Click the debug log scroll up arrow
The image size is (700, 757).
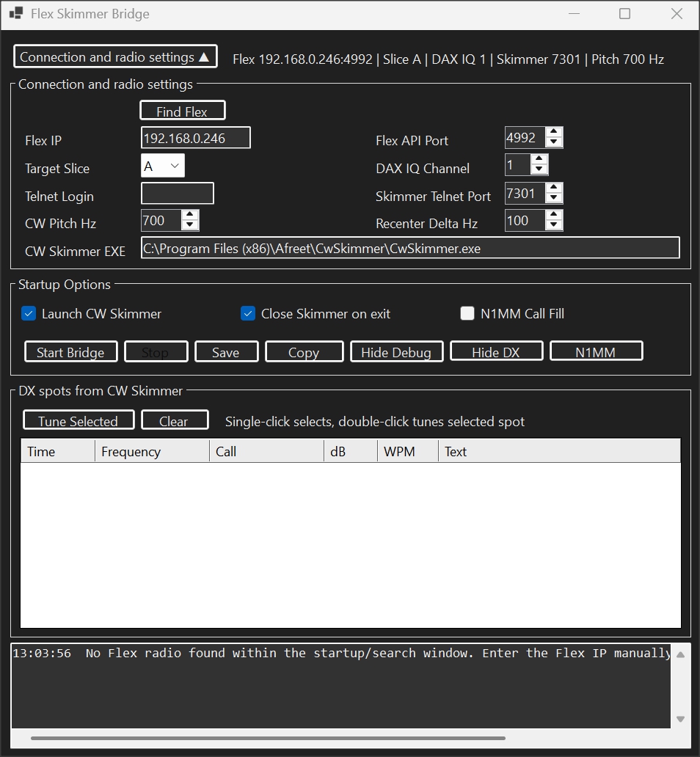[x=681, y=655]
